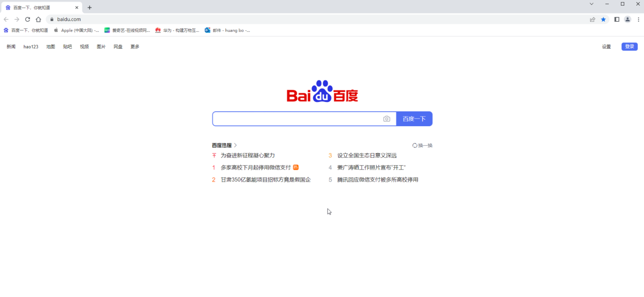This screenshot has width=644, height=297.
Task: Click the 百度一下 search button
Action: pyautogui.click(x=414, y=119)
